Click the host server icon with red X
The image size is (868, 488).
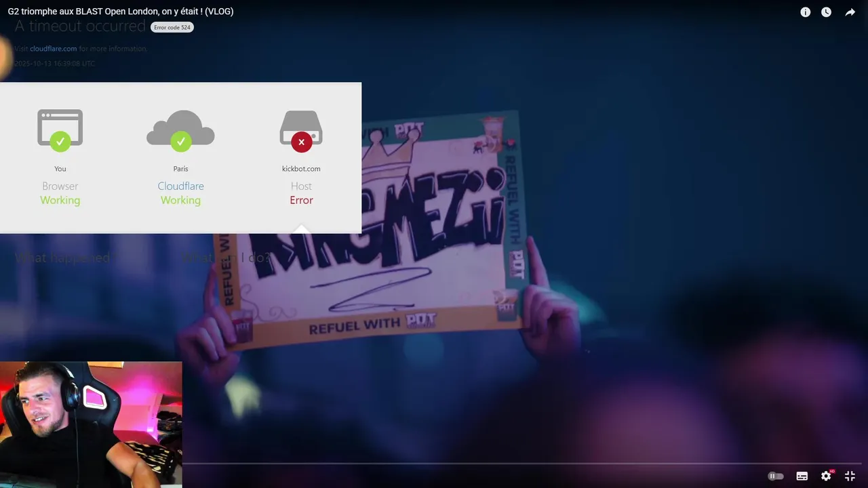[301, 130]
